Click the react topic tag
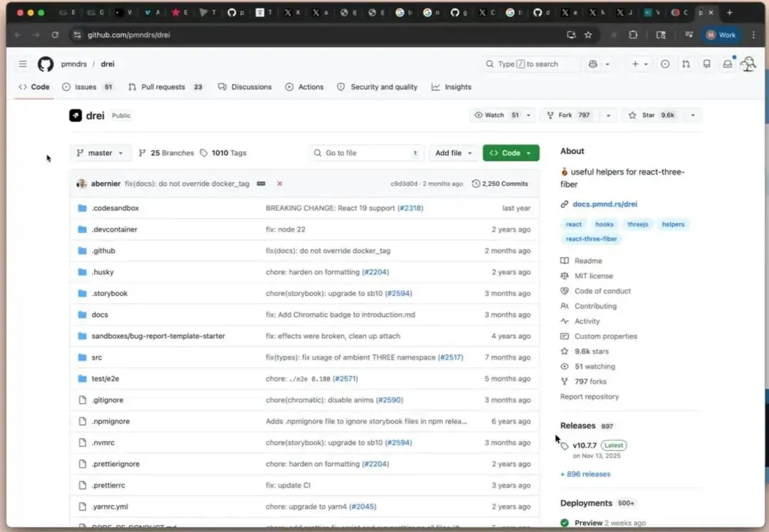 [573, 224]
